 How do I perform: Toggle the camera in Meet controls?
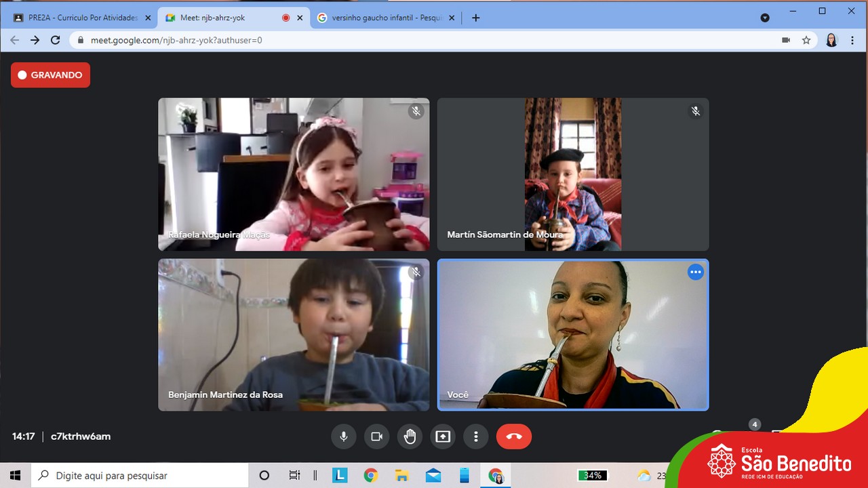point(377,436)
